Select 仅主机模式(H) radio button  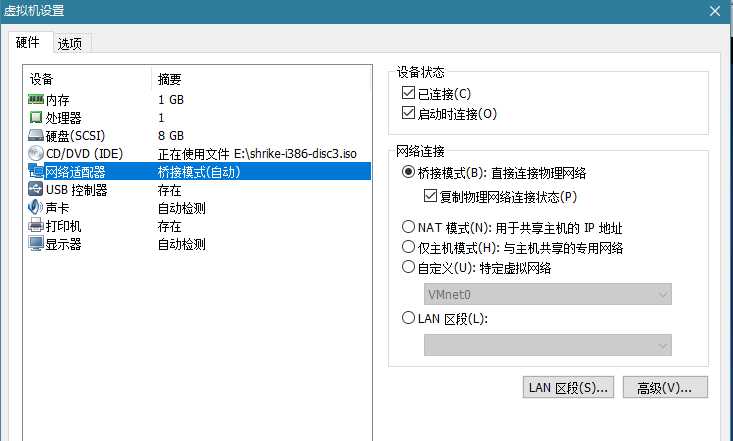point(408,246)
